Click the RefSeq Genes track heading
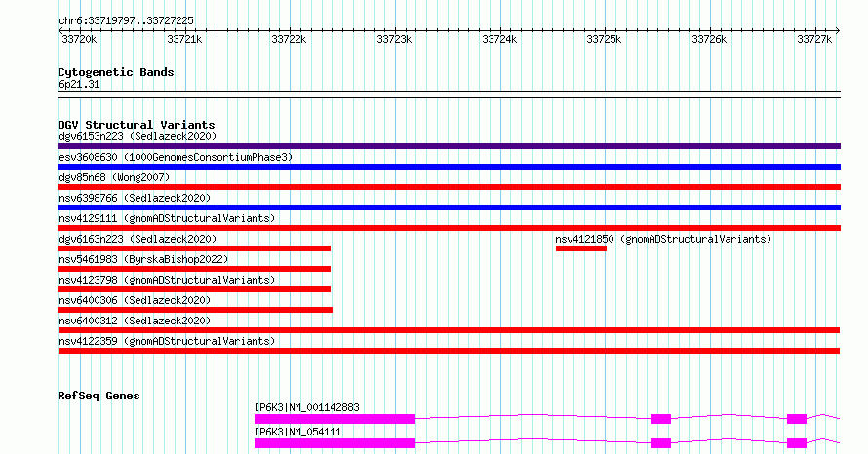The height and width of the screenshot is (454, 868). pos(99,396)
